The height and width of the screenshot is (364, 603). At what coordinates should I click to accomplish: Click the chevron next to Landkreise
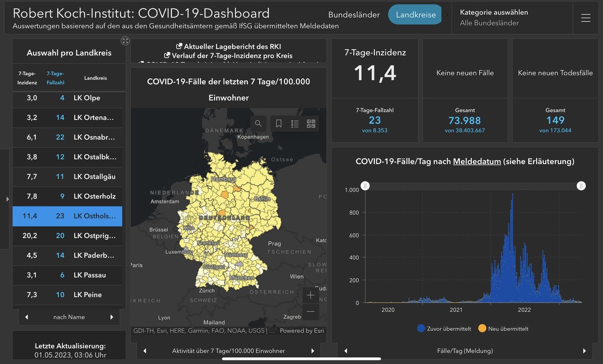[x=446, y=15]
